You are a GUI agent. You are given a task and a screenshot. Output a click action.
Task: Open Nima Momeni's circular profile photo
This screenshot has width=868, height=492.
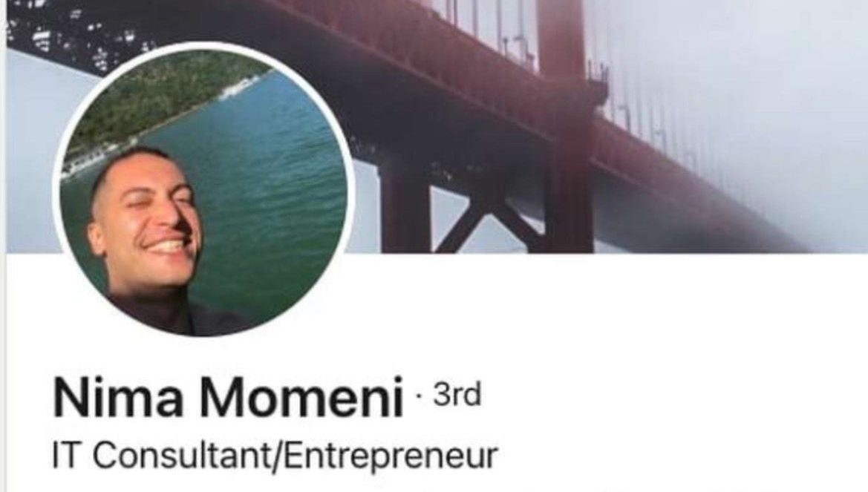[204, 189]
